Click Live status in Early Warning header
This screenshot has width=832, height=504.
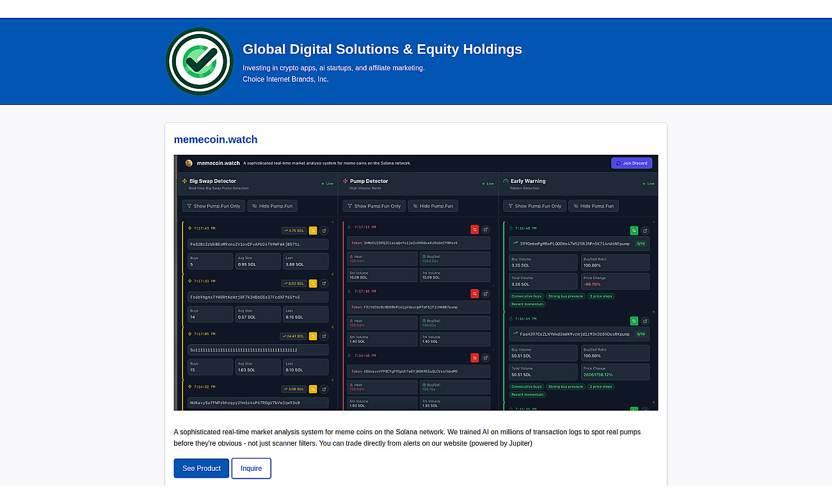coord(648,184)
